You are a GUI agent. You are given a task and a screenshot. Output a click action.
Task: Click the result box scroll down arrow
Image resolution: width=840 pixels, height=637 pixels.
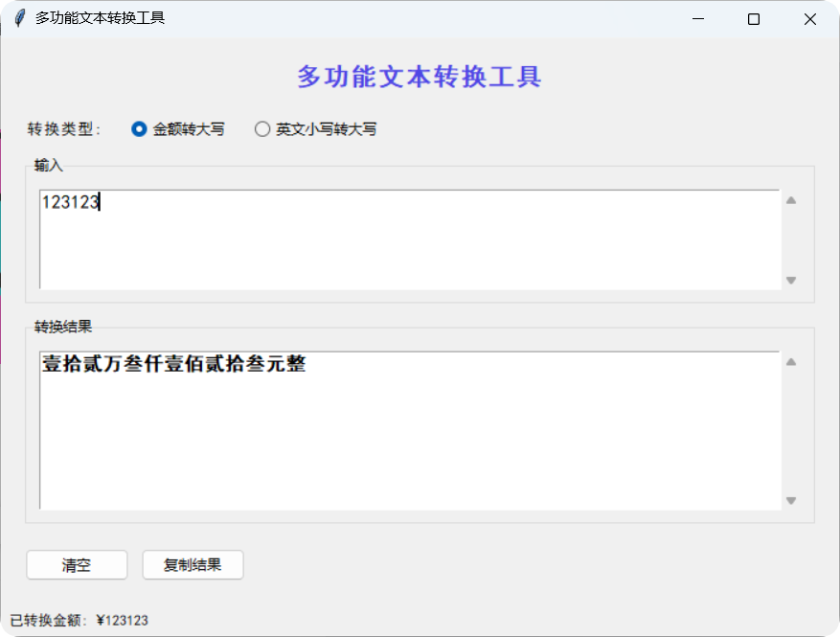(x=791, y=500)
